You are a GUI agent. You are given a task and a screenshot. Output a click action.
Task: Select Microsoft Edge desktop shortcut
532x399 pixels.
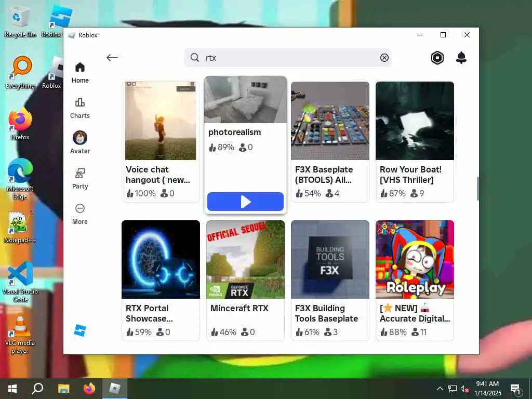[x=20, y=179]
